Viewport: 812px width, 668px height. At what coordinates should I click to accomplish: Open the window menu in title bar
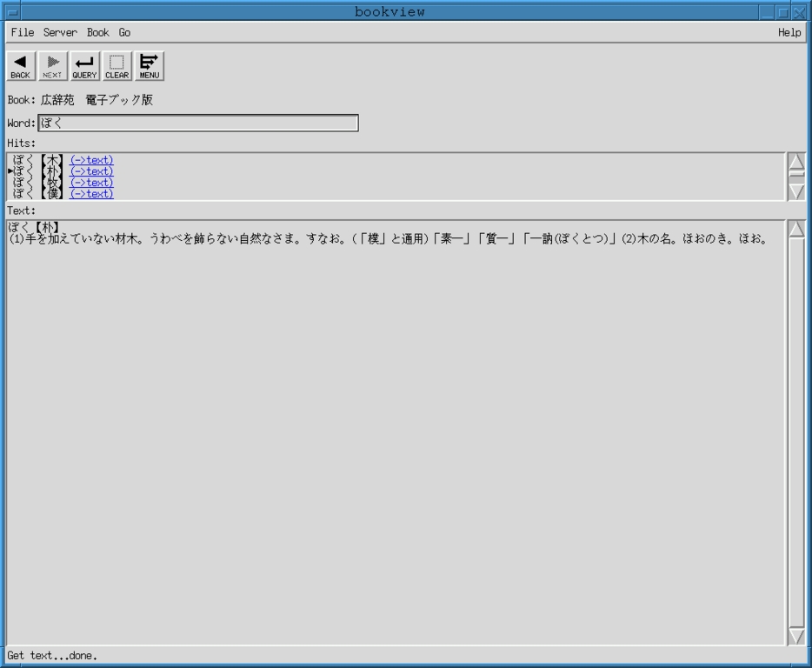click(x=12, y=12)
